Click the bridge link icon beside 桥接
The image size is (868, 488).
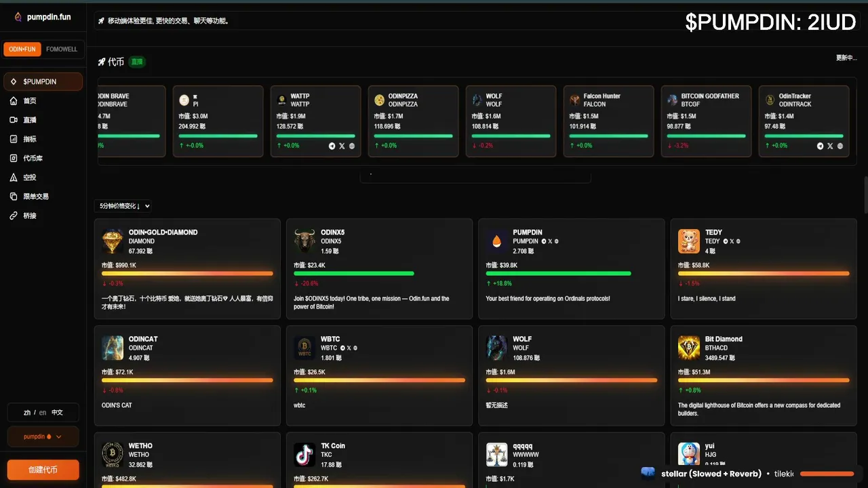point(14,216)
